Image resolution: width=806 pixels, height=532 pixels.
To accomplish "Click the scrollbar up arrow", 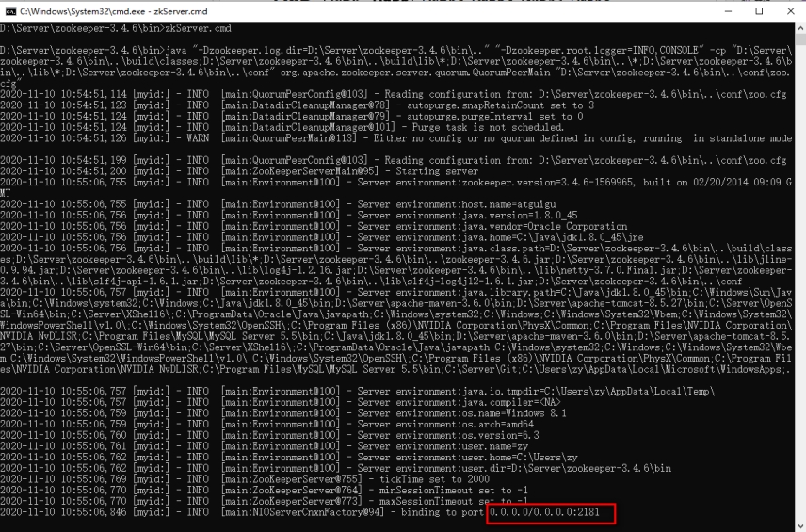I will click(799, 28).
